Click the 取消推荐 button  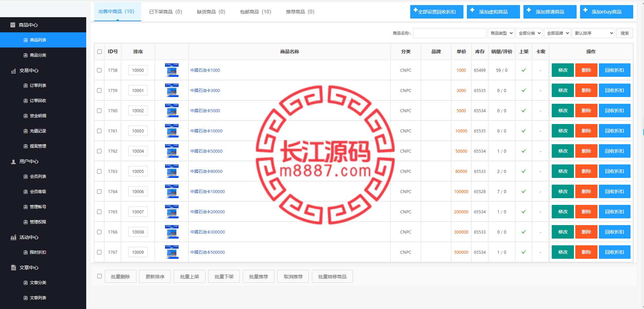293,276
